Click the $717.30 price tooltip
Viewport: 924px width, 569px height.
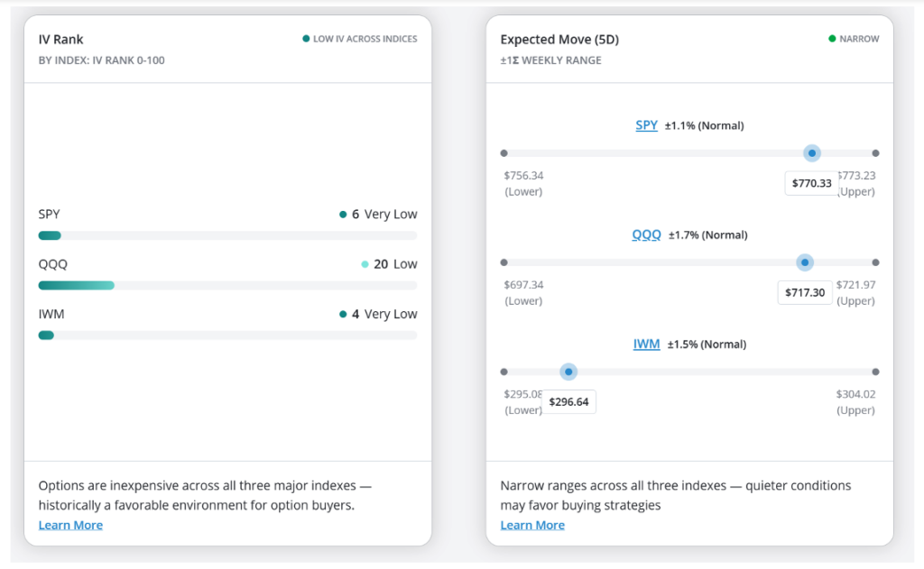(805, 292)
